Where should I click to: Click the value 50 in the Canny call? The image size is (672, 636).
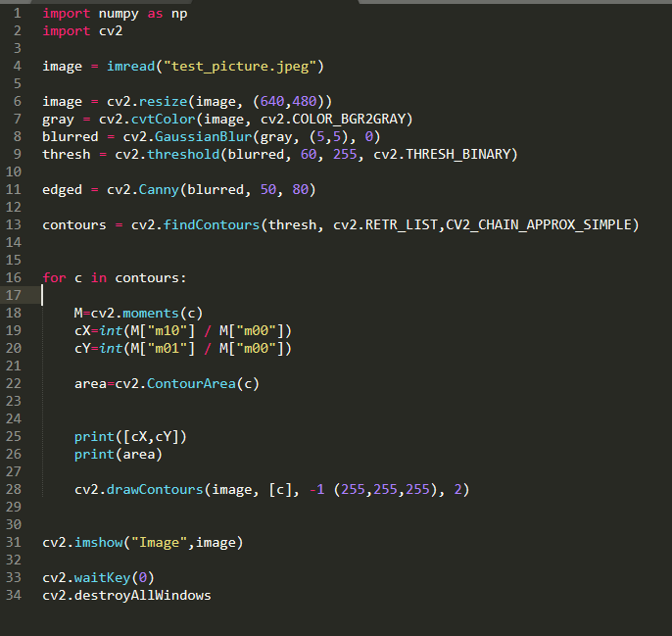tap(268, 189)
